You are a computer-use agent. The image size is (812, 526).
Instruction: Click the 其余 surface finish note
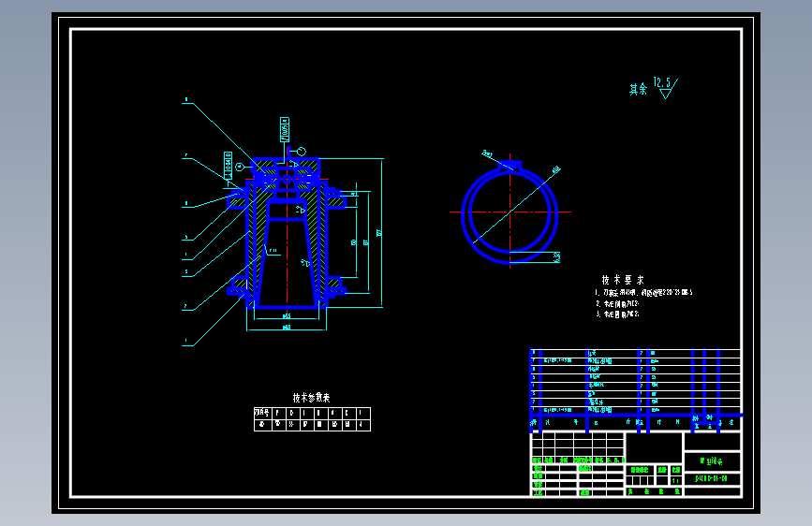click(x=638, y=90)
